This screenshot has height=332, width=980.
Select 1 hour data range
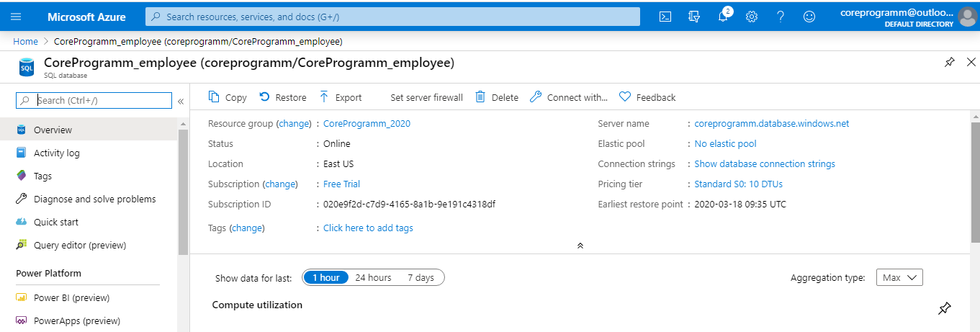click(x=325, y=277)
